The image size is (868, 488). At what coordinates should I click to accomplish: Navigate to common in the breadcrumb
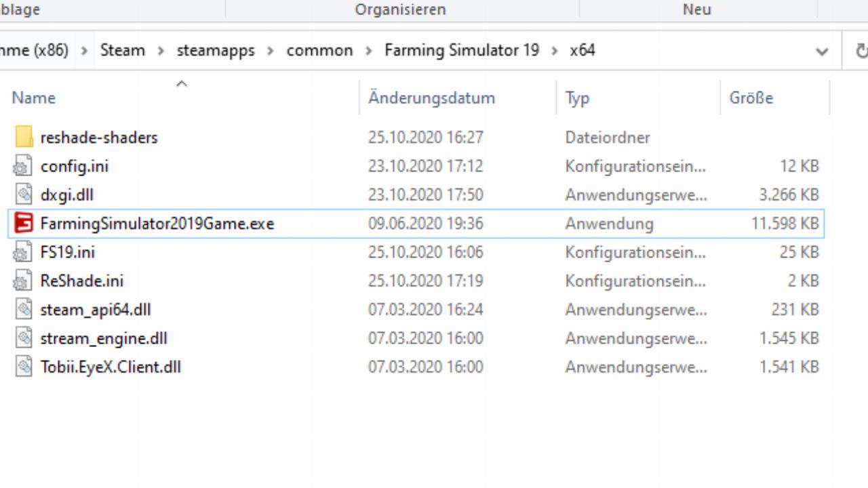click(319, 50)
